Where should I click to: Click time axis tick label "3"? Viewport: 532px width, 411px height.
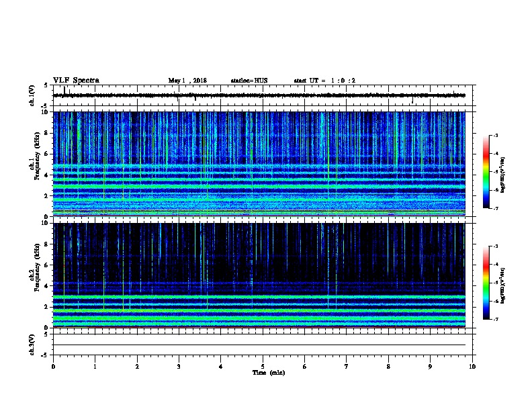(179, 367)
